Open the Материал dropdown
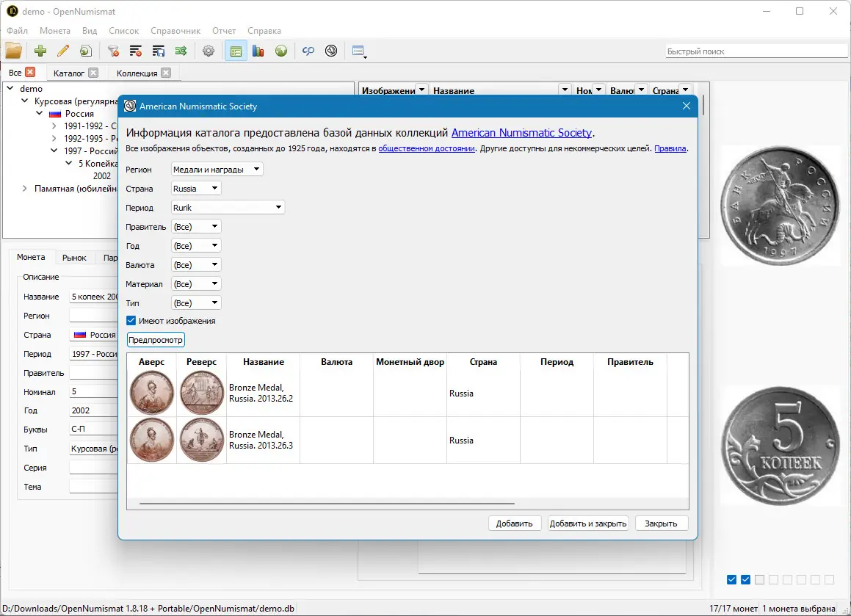851x616 pixels. tap(196, 284)
